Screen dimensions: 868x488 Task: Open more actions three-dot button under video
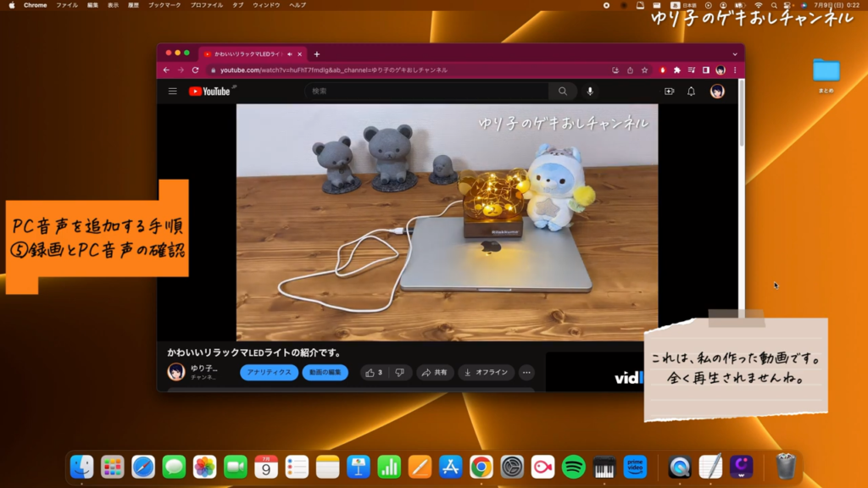pos(526,373)
